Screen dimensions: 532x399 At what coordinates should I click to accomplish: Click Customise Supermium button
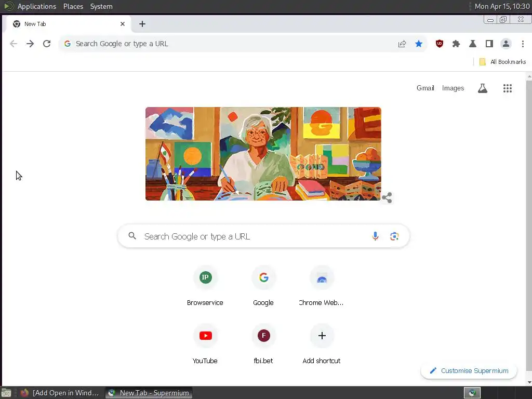coord(469,370)
